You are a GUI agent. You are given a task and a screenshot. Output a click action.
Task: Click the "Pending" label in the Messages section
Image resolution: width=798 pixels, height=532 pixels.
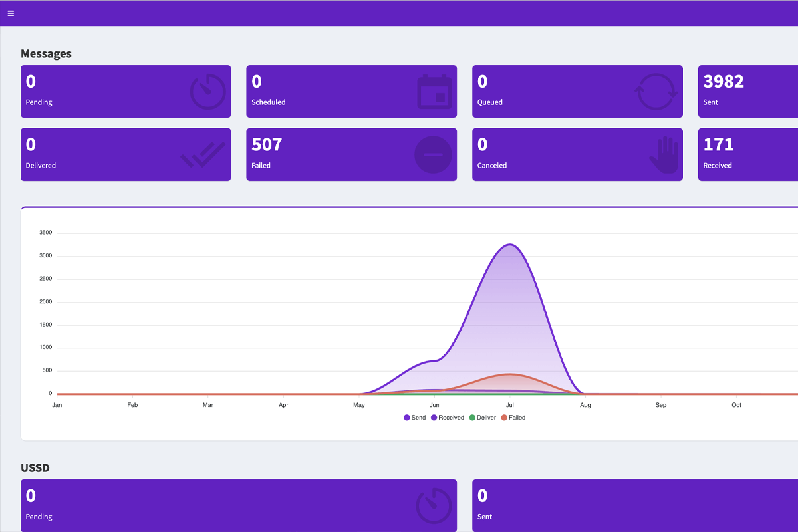39,102
